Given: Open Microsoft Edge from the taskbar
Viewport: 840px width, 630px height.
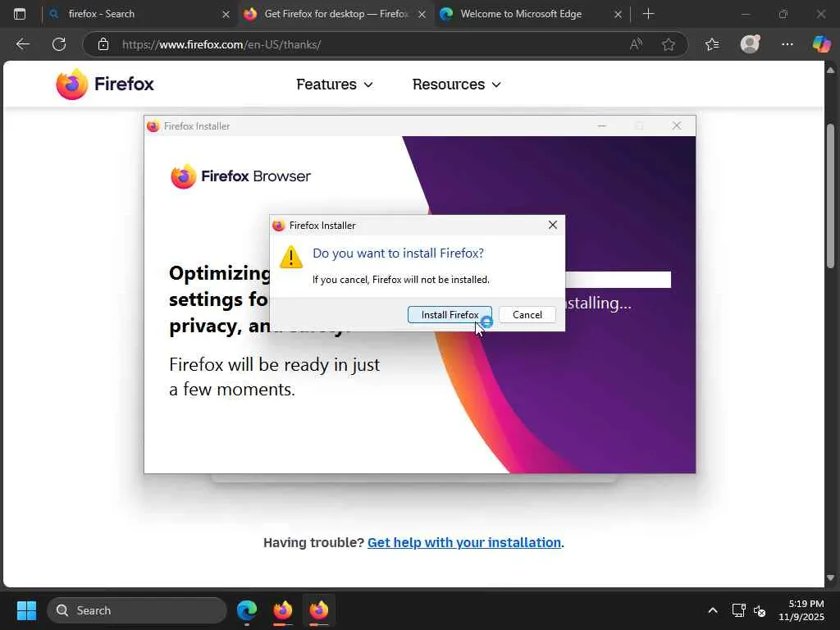Looking at the screenshot, I should point(247,610).
